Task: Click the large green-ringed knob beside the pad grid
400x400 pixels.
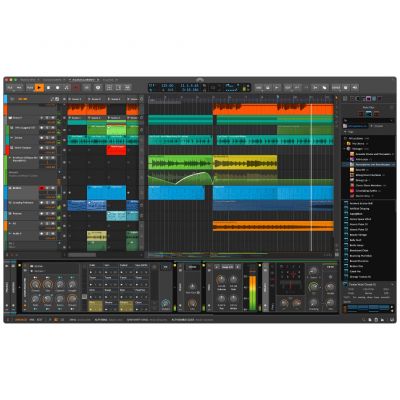Action: (x=313, y=287)
